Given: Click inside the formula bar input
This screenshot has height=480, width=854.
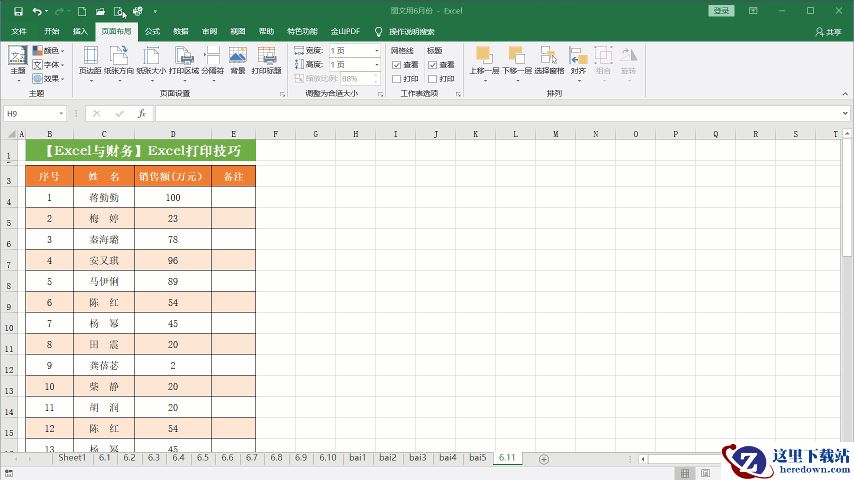Looking at the screenshot, I should [x=498, y=113].
